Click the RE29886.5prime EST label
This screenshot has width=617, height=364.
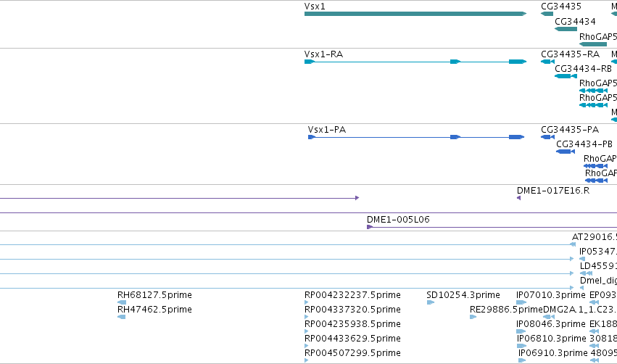point(506,310)
